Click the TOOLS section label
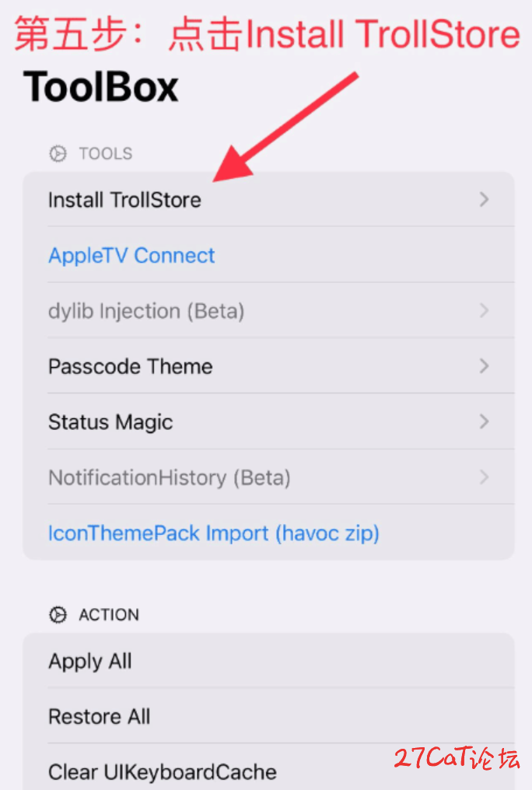The image size is (532, 790). [x=106, y=153]
